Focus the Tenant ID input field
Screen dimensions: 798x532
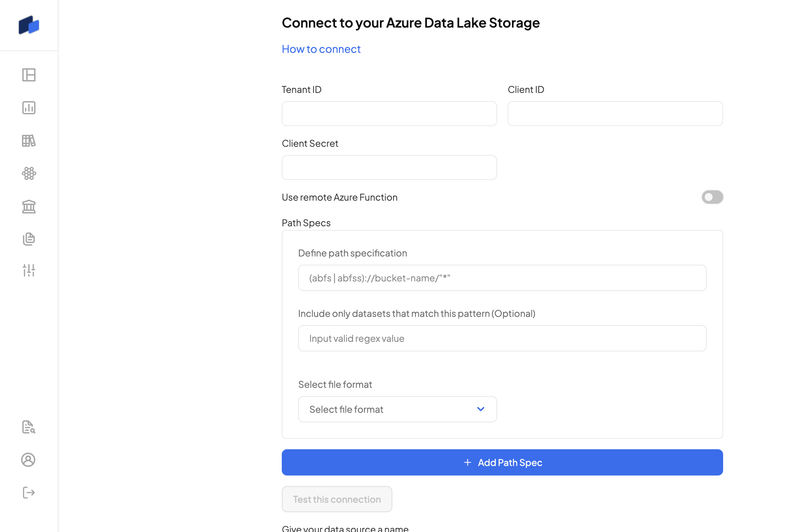[389, 114]
